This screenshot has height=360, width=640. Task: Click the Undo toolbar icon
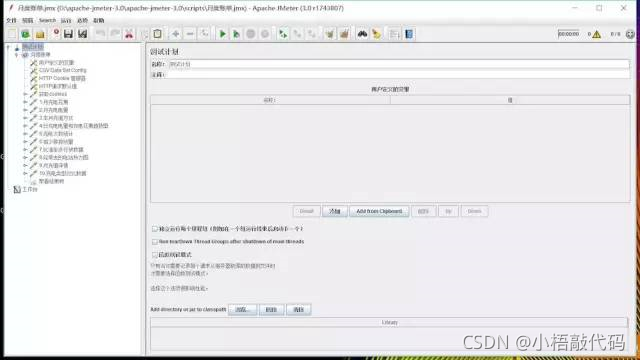tap(100, 34)
